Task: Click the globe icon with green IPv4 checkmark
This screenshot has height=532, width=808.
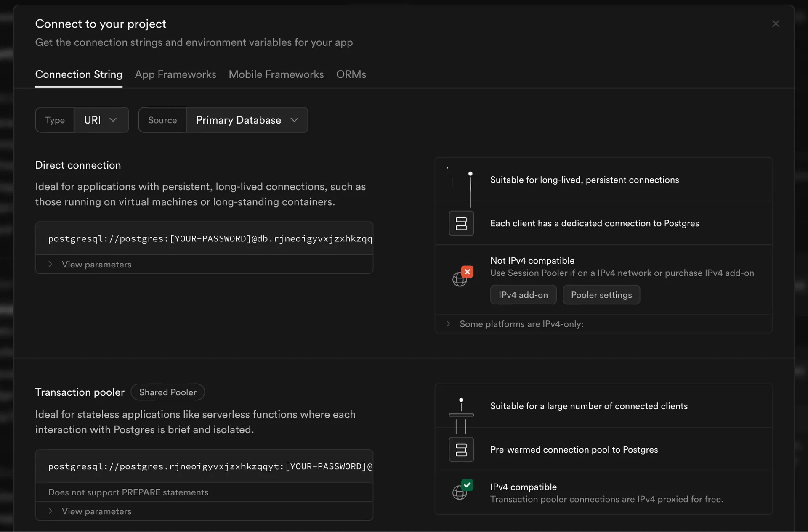Action: tap(461, 492)
